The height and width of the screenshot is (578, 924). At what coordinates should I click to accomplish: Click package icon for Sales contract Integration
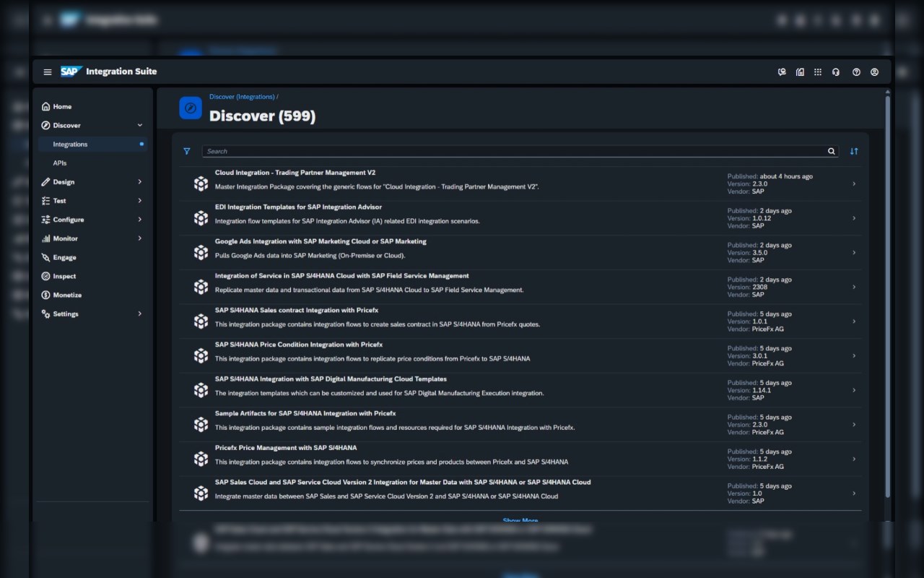(201, 322)
